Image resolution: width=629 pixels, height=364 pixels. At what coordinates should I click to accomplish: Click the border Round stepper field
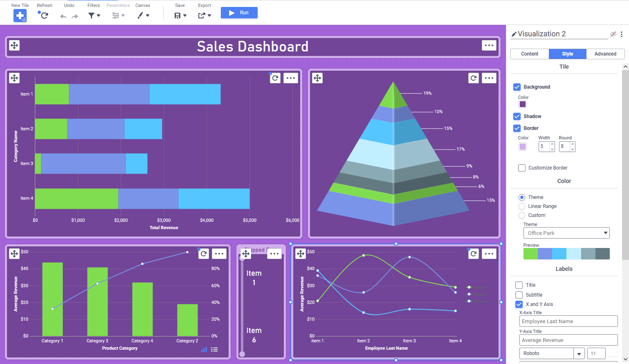tap(567, 146)
